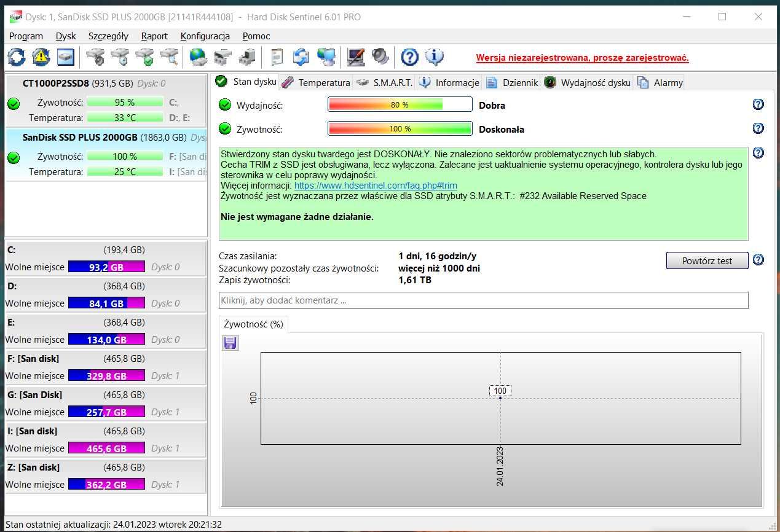Viewport: 780px width, 532px height.
Task: Select the D: partition row
Action: 105,295
